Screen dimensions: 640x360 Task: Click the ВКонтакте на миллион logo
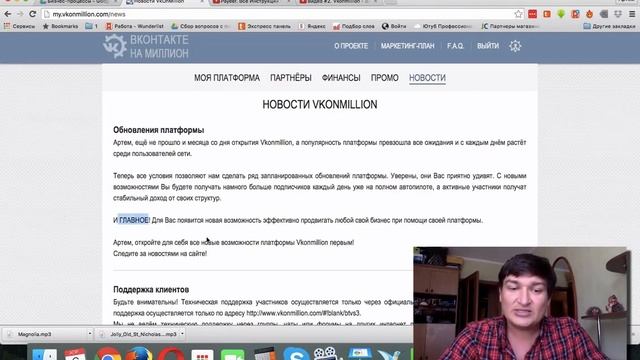click(146, 46)
